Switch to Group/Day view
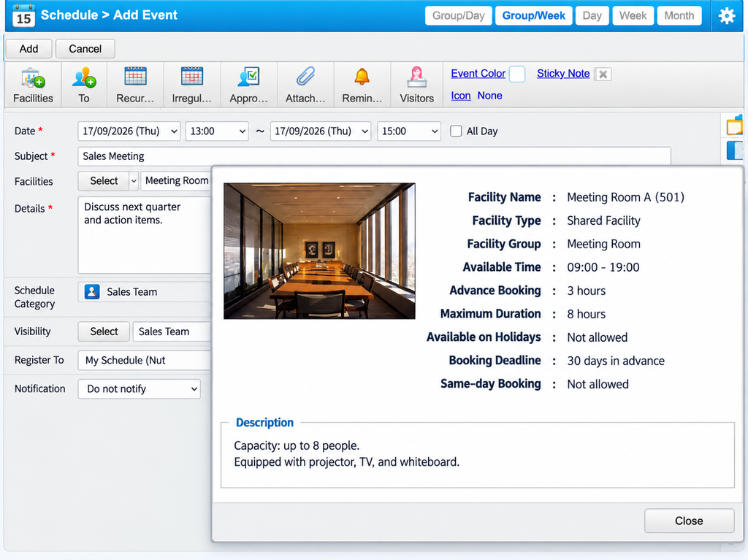Viewport: 748px width, 560px height. [x=459, y=16]
